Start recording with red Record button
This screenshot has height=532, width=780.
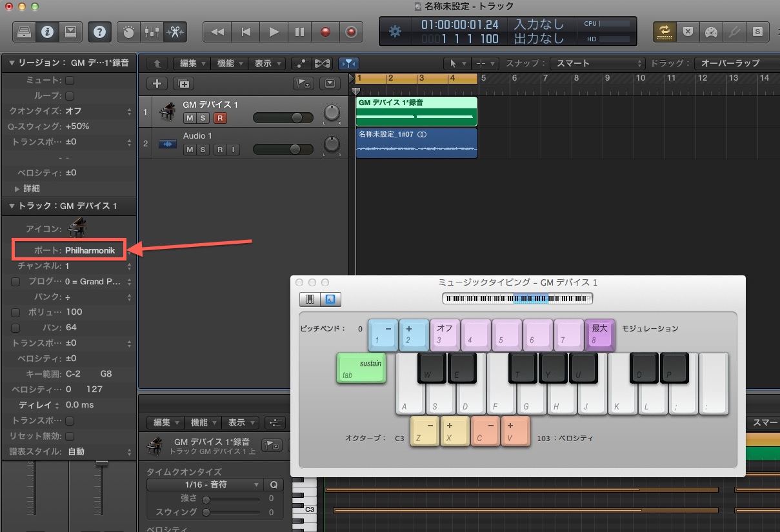tap(326, 31)
